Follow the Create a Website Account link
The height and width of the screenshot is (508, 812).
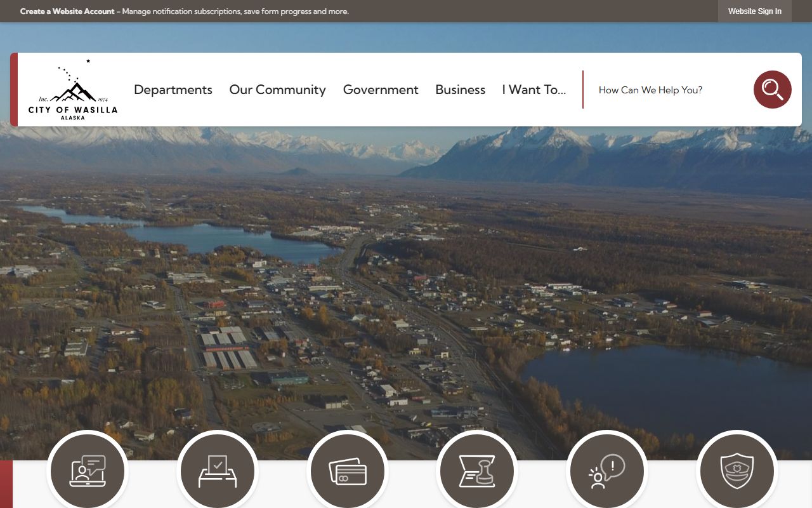67,11
